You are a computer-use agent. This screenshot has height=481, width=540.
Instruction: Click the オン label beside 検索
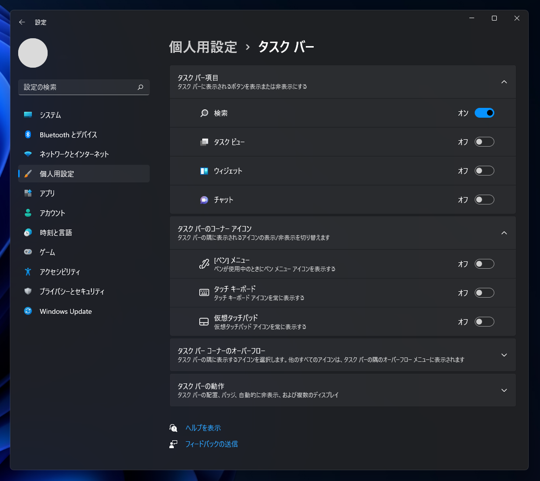point(463,113)
